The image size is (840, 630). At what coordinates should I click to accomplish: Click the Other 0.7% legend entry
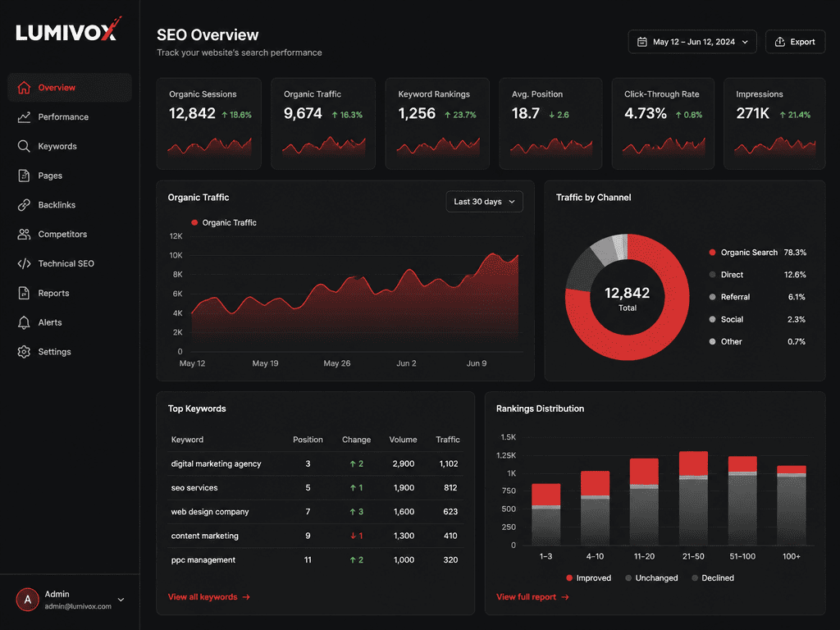(757, 342)
